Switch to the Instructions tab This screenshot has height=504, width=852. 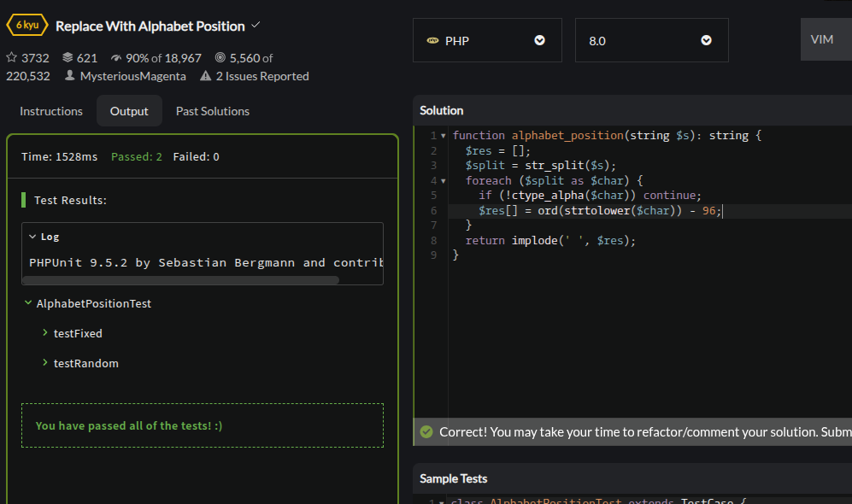click(51, 111)
